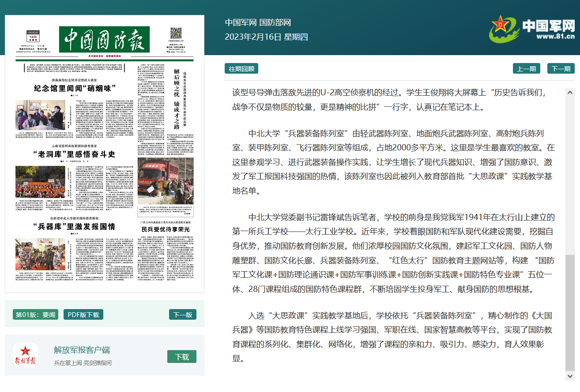Select the 第01版：要闻 page label
The height and width of the screenshot is (392, 580).
(x=36, y=314)
